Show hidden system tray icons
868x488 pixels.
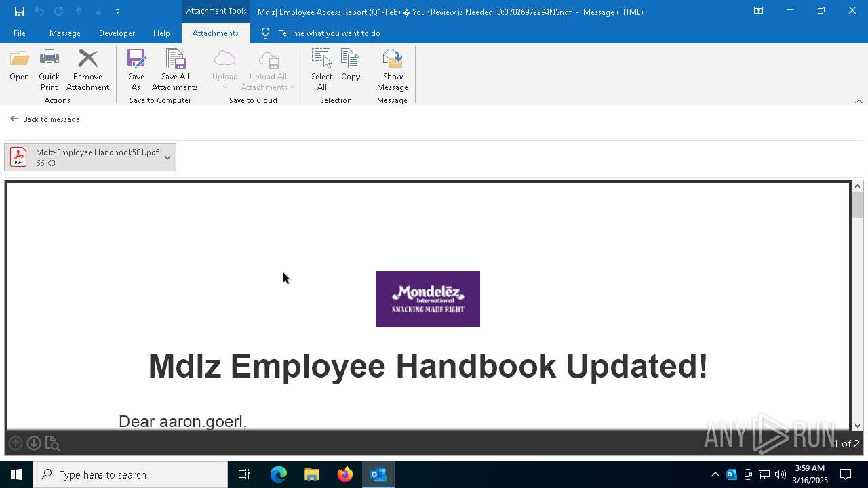coord(715,474)
